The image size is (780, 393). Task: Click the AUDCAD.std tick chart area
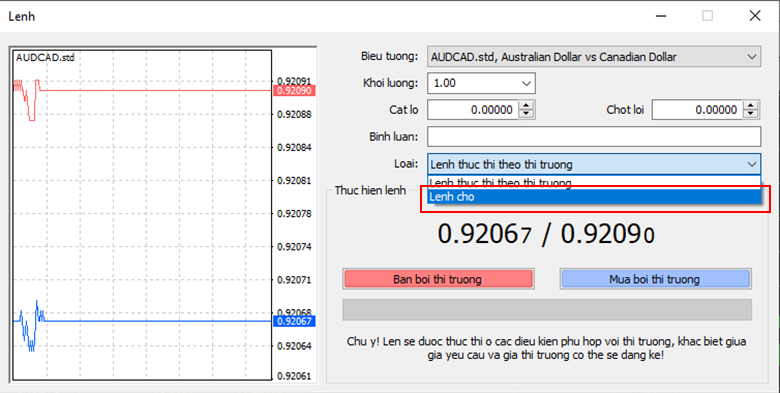tap(142, 215)
